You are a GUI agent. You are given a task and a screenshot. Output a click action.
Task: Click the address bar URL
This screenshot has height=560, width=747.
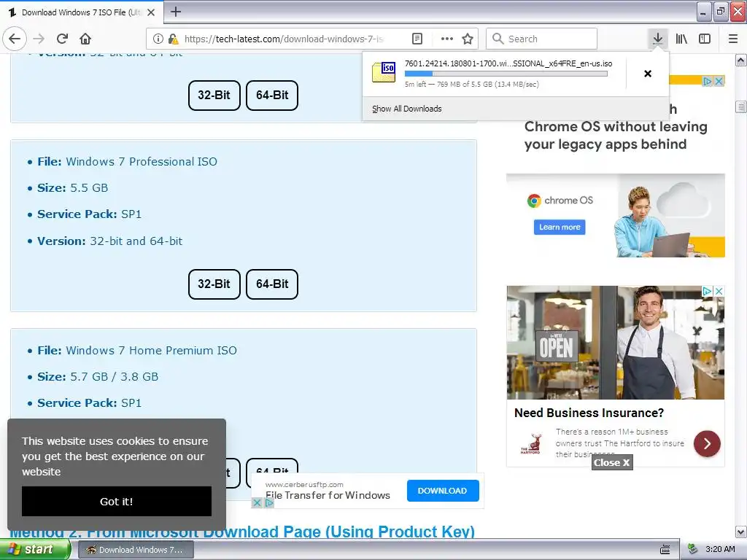pyautogui.click(x=284, y=39)
